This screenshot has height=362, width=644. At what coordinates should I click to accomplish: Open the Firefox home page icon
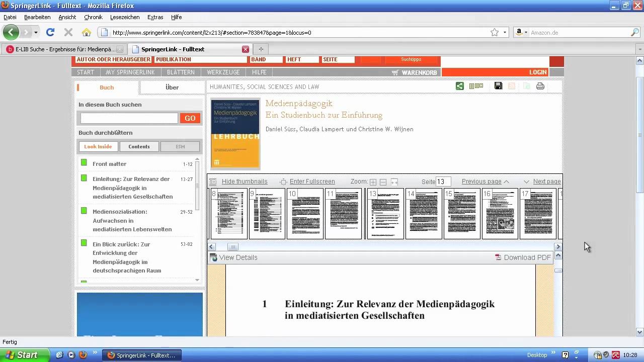click(87, 32)
